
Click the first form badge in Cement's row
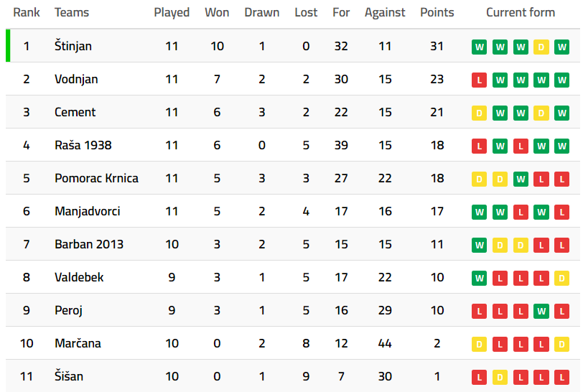(479, 113)
